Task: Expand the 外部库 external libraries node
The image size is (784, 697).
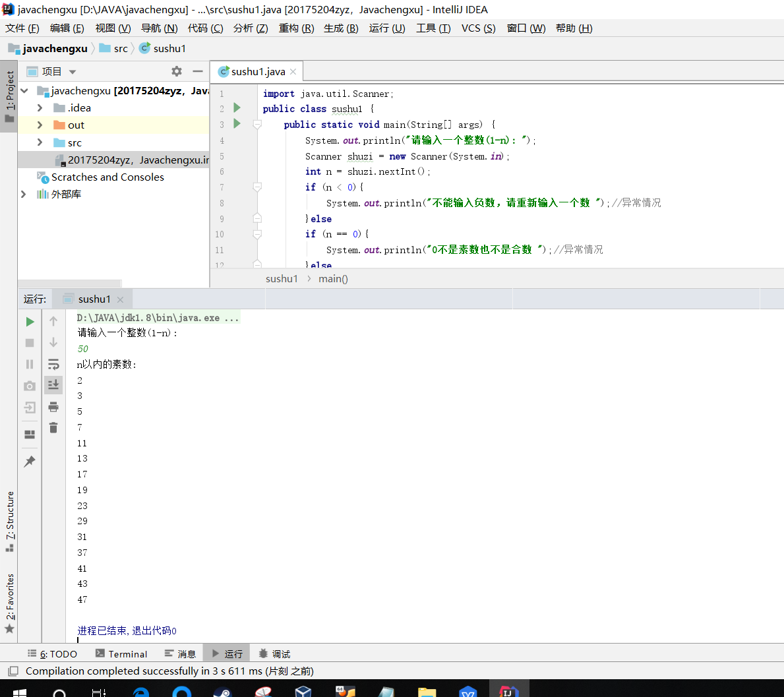Action: click(x=24, y=194)
